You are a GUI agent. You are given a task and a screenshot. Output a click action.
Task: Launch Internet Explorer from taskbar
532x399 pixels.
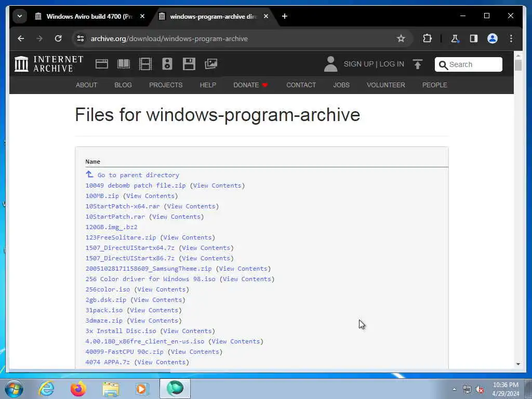click(46, 389)
